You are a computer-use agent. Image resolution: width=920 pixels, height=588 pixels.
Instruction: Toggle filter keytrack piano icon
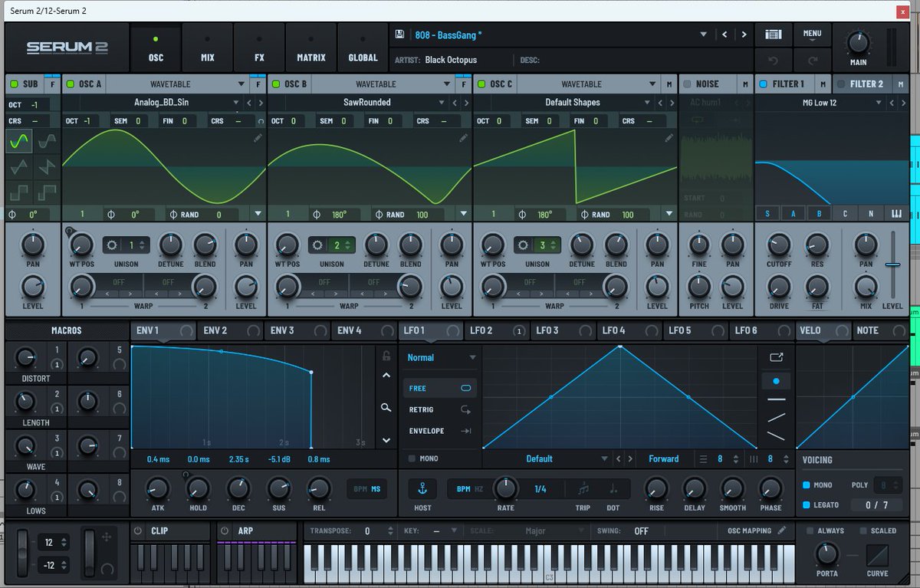pos(896,214)
